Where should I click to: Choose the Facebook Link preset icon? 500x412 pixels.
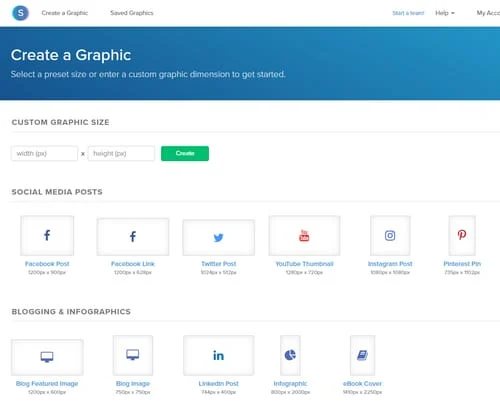[x=133, y=237]
